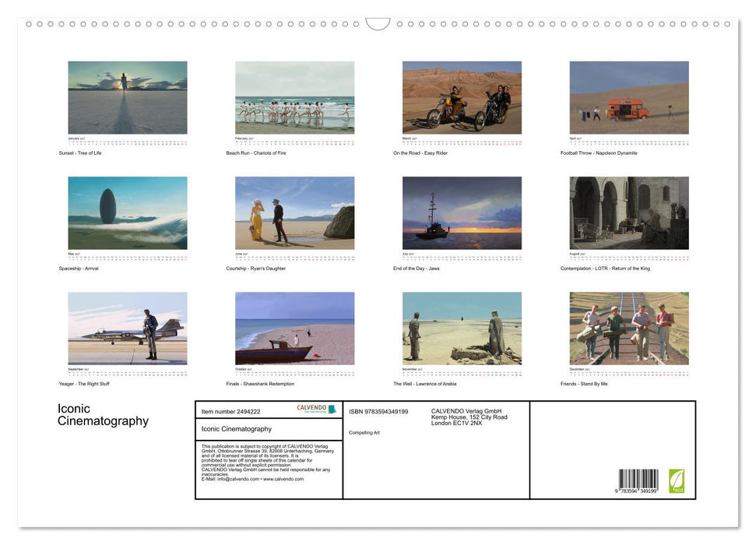Viewport: 756px width, 545px height.
Task: Click the December date strip under Friends image
Action: point(629,372)
